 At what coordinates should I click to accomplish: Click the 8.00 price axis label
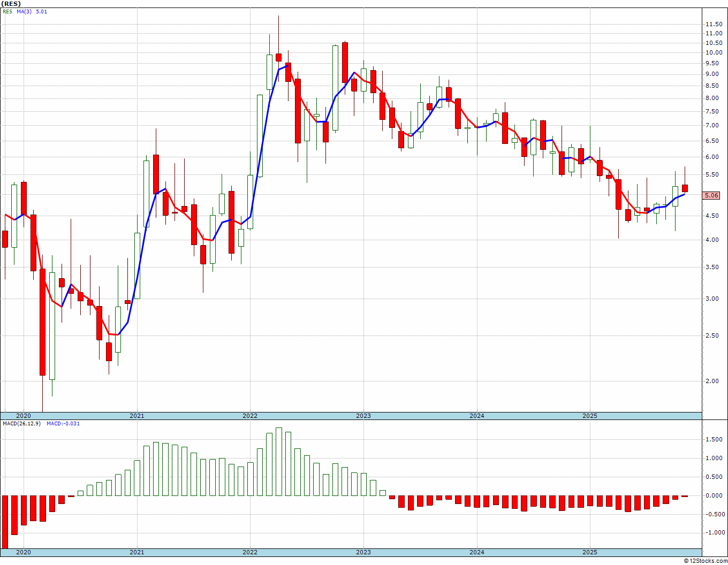tap(711, 98)
